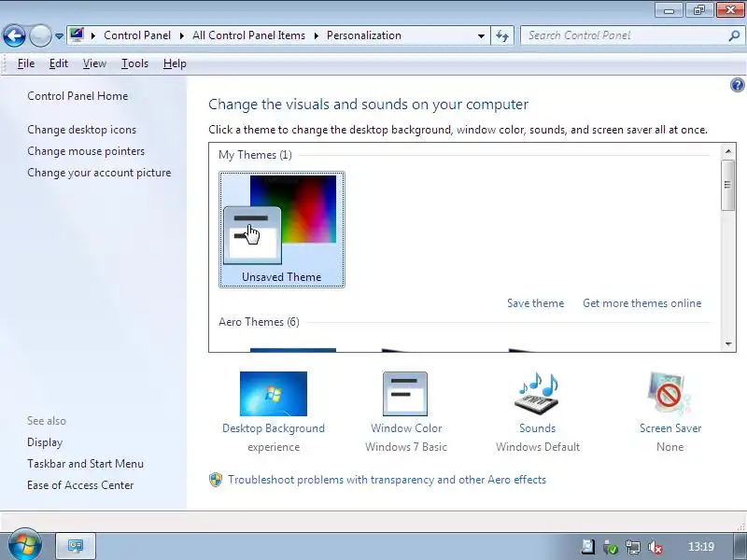Screen dimensions: 747x560
Task: Open the recent pages dropdown arrow
Action: click(x=59, y=36)
